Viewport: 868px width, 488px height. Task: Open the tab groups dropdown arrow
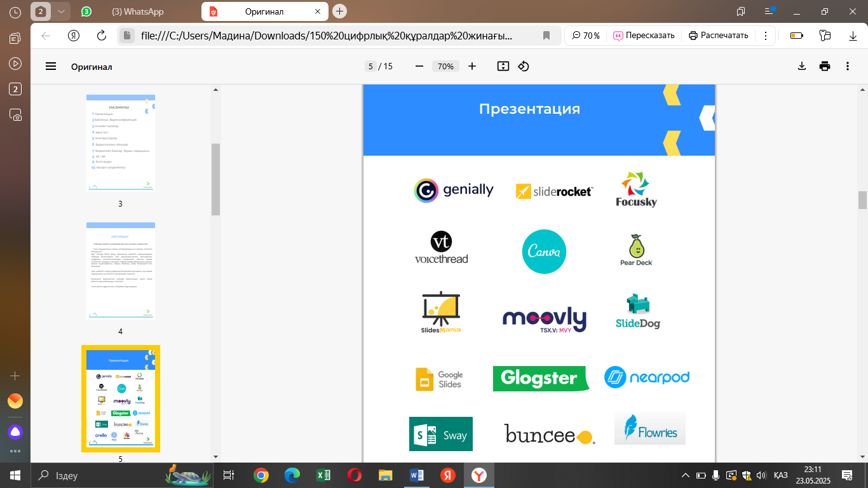click(x=61, y=11)
